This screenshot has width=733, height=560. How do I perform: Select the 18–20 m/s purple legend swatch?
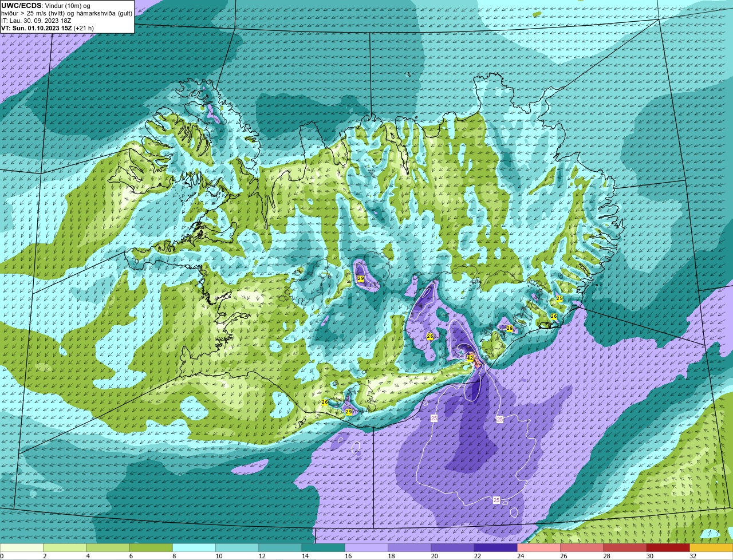[x=409, y=547]
